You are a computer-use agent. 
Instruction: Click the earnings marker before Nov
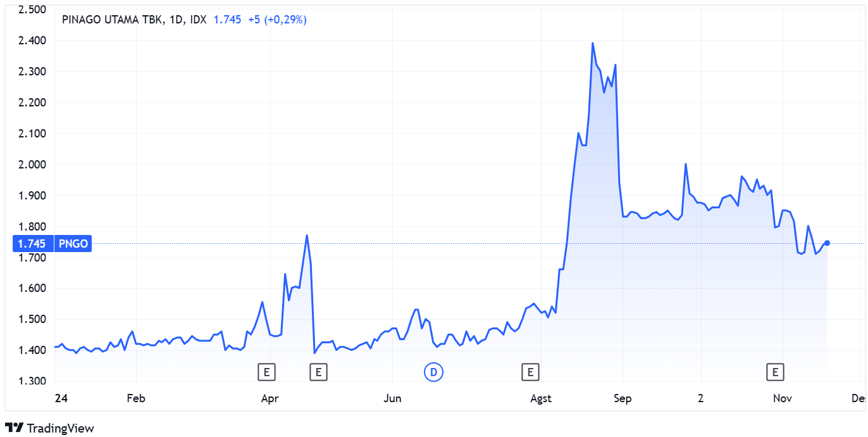[x=775, y=372]
